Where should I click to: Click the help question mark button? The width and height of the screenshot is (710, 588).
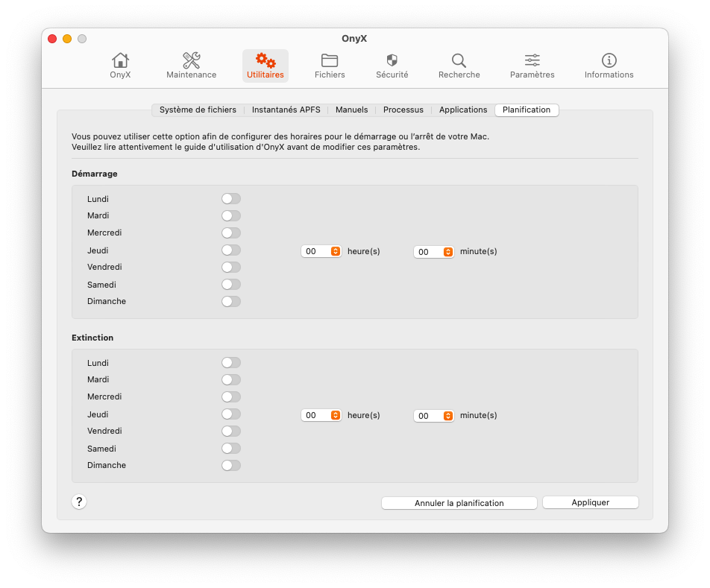click(79, 502)
